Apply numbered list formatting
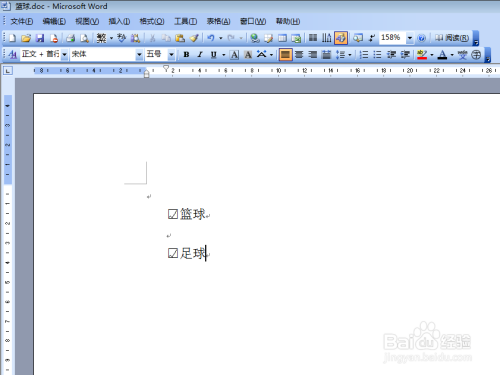This screenshot has width=500, height=375. click(x=364, y=54)
